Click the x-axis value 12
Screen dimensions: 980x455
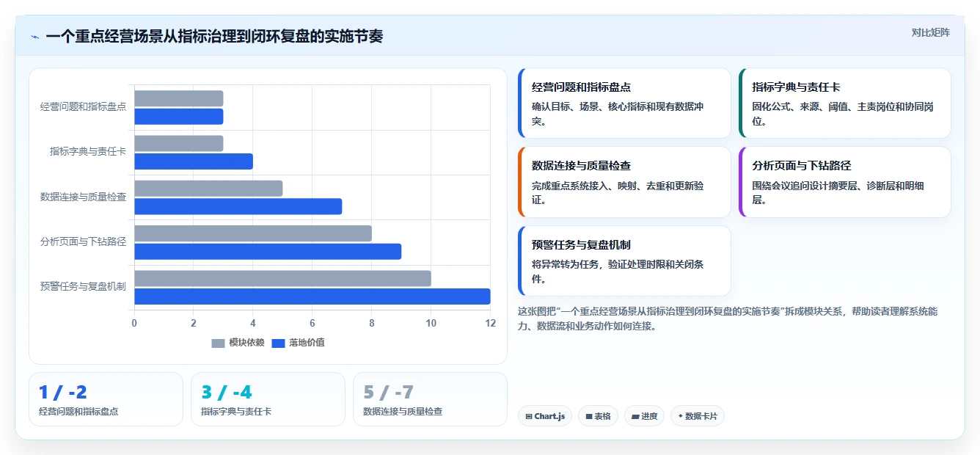pos(490,324)
